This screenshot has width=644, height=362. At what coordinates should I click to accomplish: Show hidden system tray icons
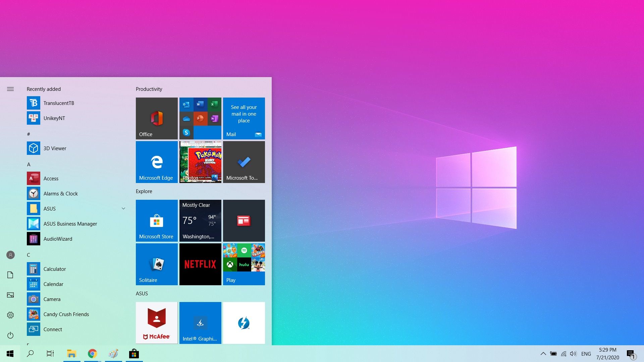pyautogui.click(x=543, y=354)
